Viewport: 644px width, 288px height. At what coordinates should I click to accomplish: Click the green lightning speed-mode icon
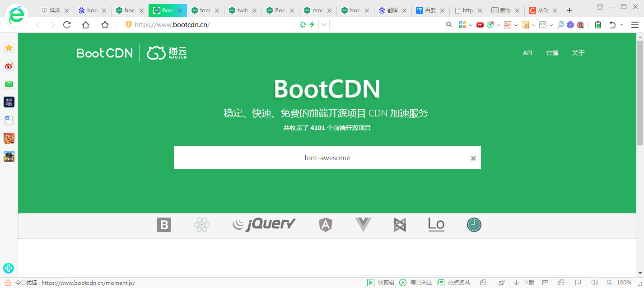(312, 25)
